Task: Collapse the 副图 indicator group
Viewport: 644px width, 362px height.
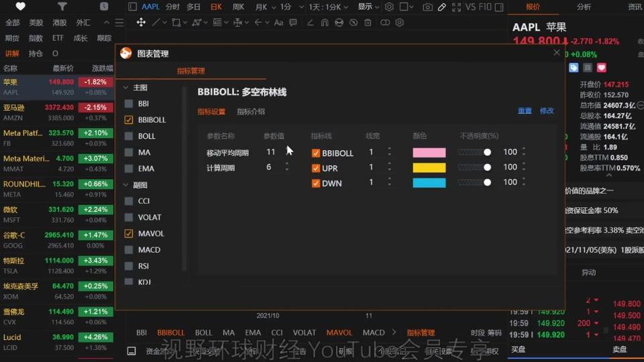Action: [x=125, y=185]
